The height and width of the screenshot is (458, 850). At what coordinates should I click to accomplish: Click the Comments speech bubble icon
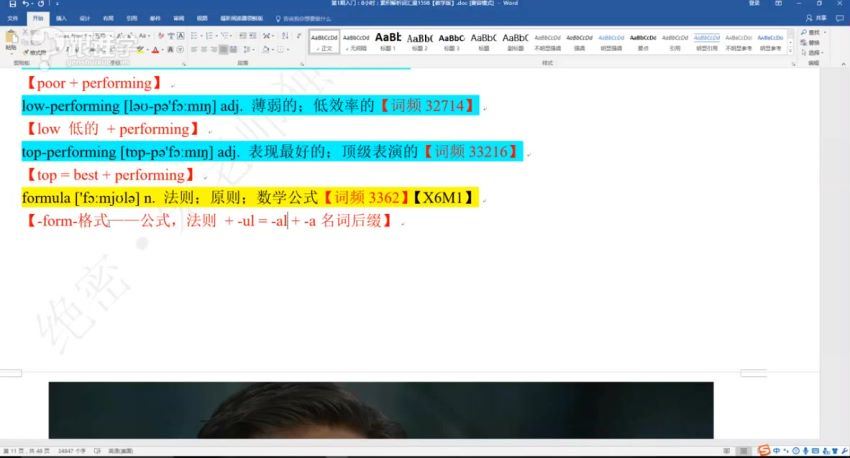point(840,18)
